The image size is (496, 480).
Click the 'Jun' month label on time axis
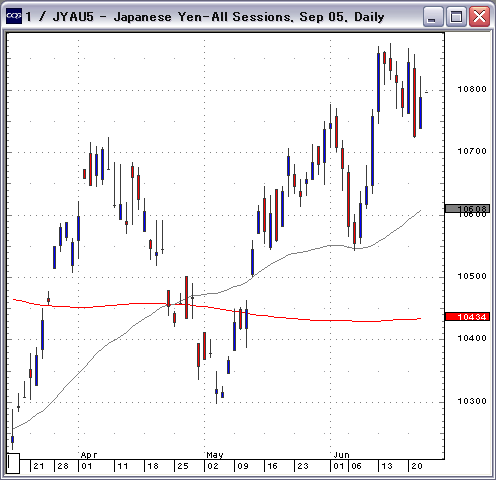click(341, 455)
